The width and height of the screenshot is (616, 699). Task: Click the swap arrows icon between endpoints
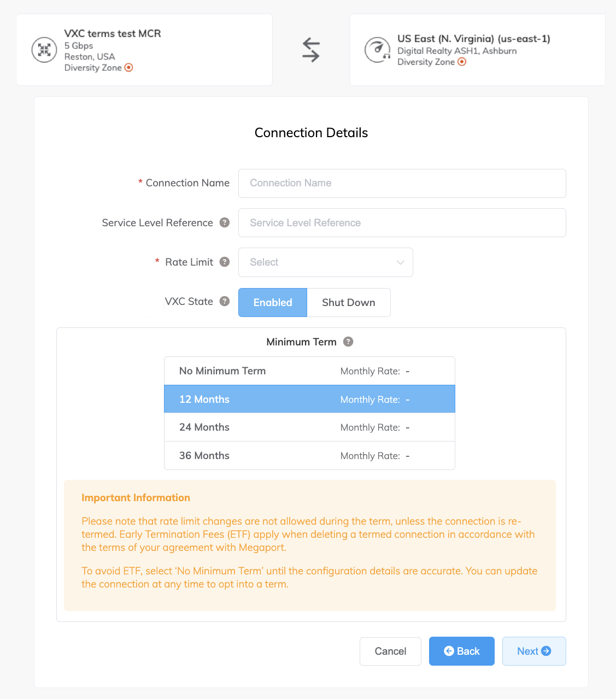point(311,50)
